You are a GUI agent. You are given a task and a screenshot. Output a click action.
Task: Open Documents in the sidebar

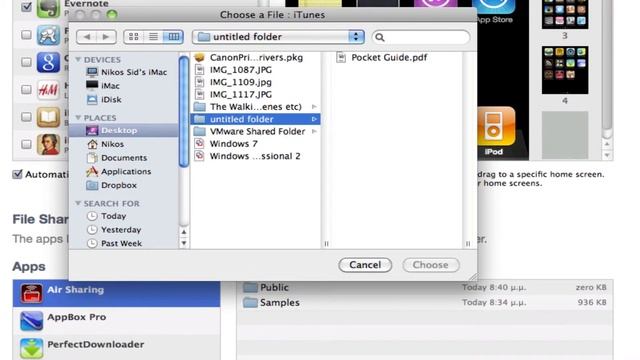(x=117, y=158)
